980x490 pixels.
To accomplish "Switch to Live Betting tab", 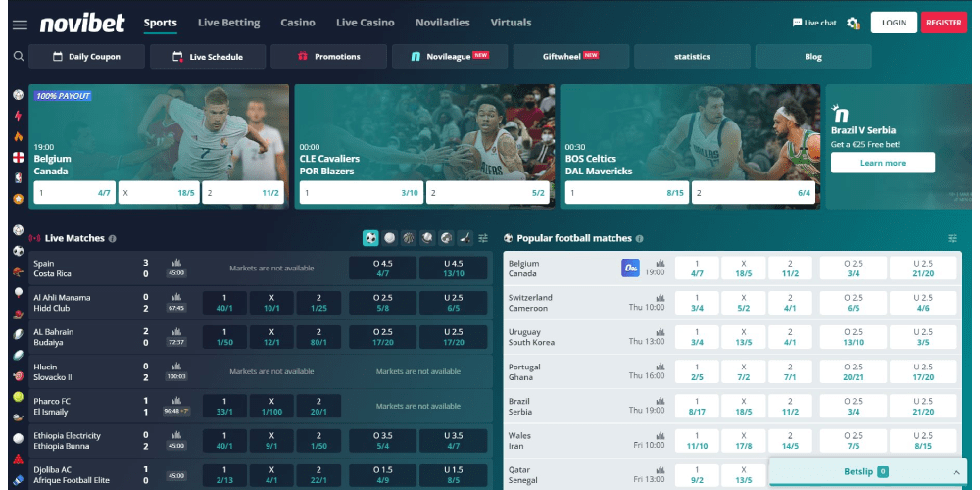I will (228, 23).
